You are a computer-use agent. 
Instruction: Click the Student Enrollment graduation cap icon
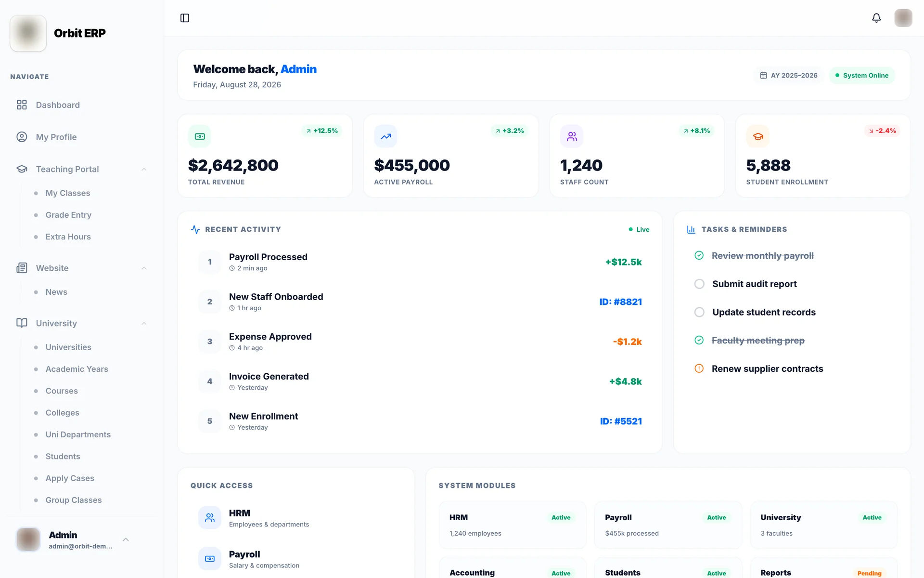[758, 136]
